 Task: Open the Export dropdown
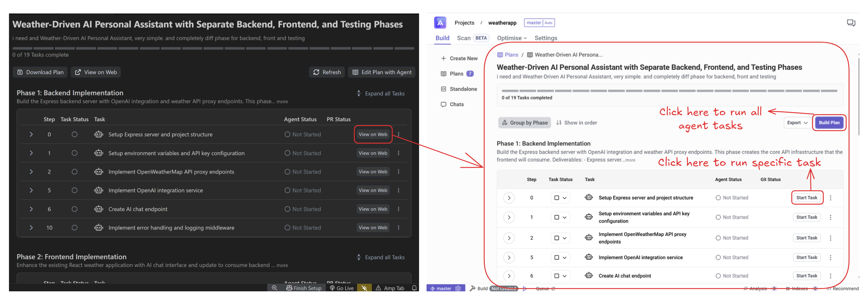797,123
